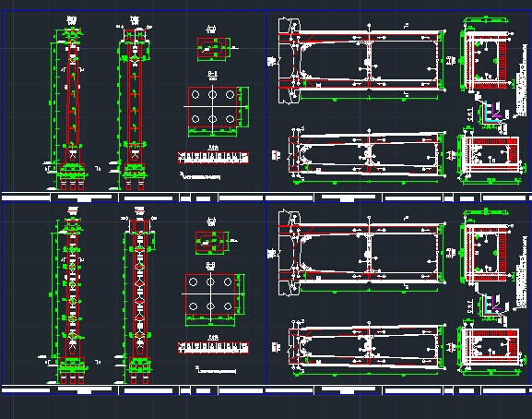
Task: Pick the red-bordered rebar strip in the lower-left sheet
Action: 213,348
